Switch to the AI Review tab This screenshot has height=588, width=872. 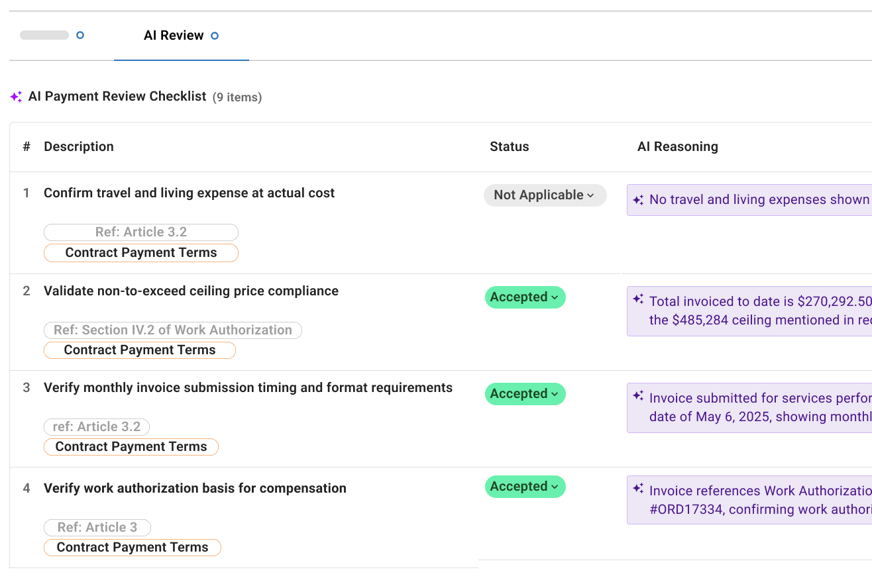174,36
